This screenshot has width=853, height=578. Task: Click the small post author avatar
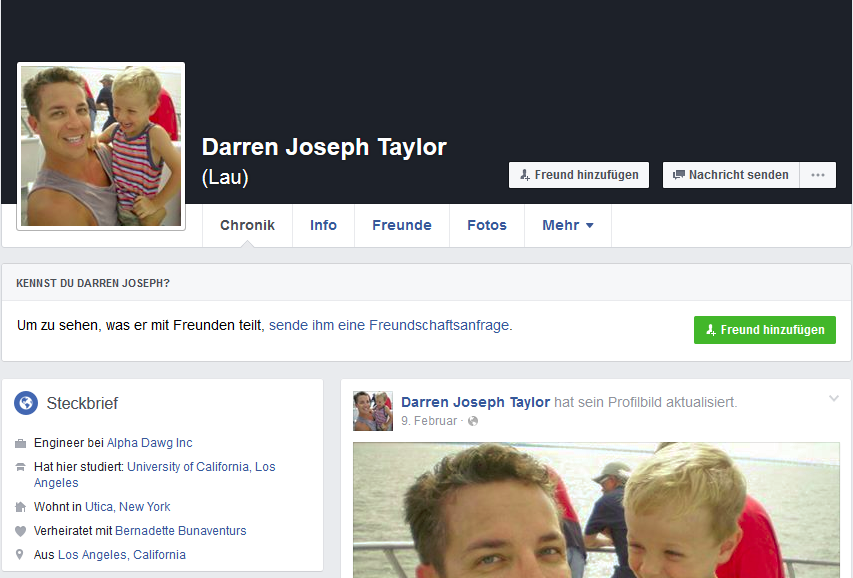coord(373,411)
